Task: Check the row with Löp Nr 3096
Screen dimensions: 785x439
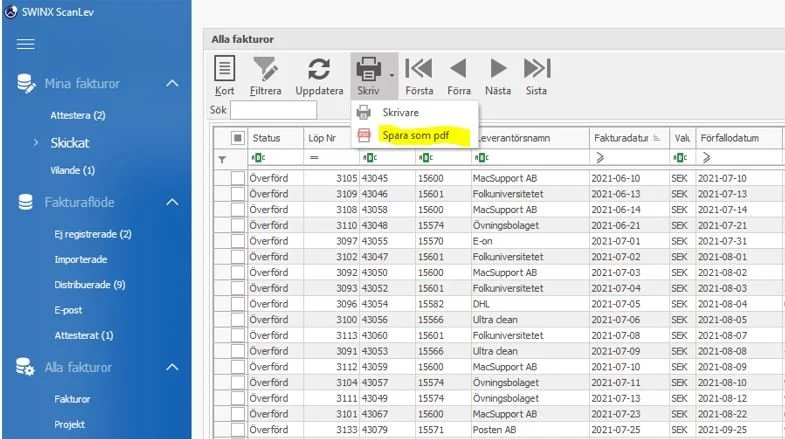Action: (238, 304)
